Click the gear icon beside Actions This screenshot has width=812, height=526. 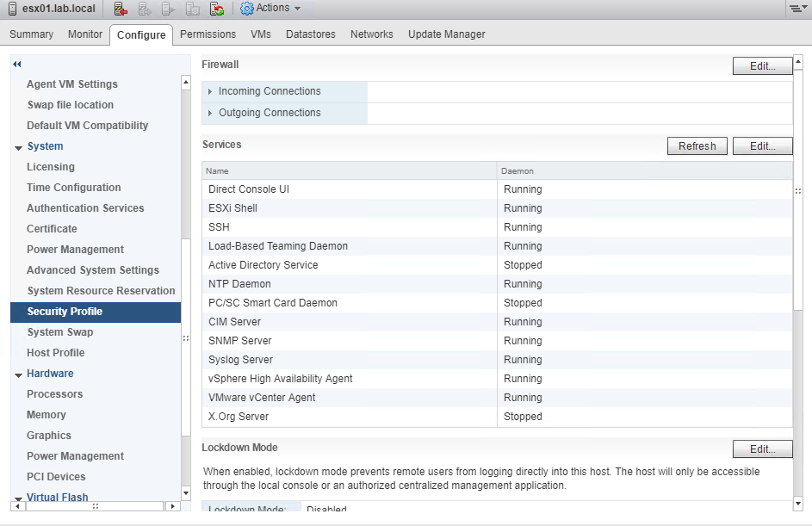[247, 9]
